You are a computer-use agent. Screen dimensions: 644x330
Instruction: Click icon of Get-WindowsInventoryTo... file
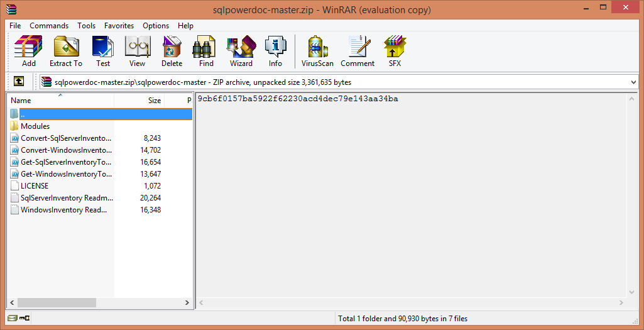[14, 174]
